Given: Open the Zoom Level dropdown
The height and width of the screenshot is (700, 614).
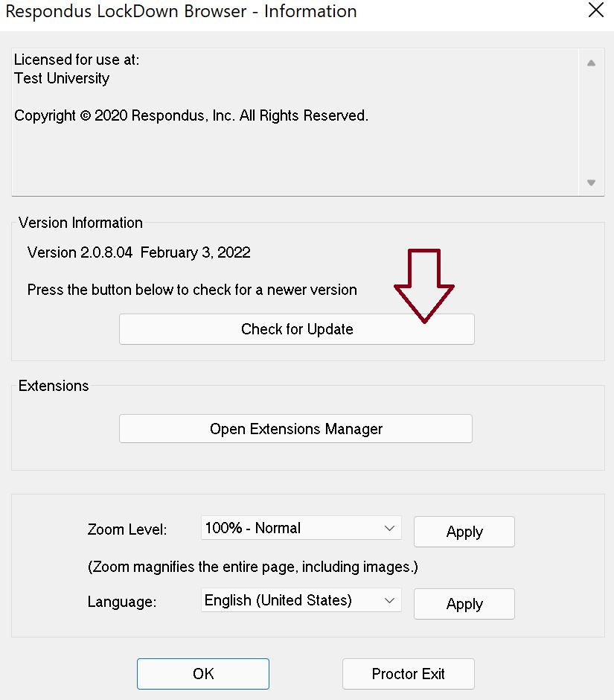Looking at the screenshot, I should tap(301, 528).
